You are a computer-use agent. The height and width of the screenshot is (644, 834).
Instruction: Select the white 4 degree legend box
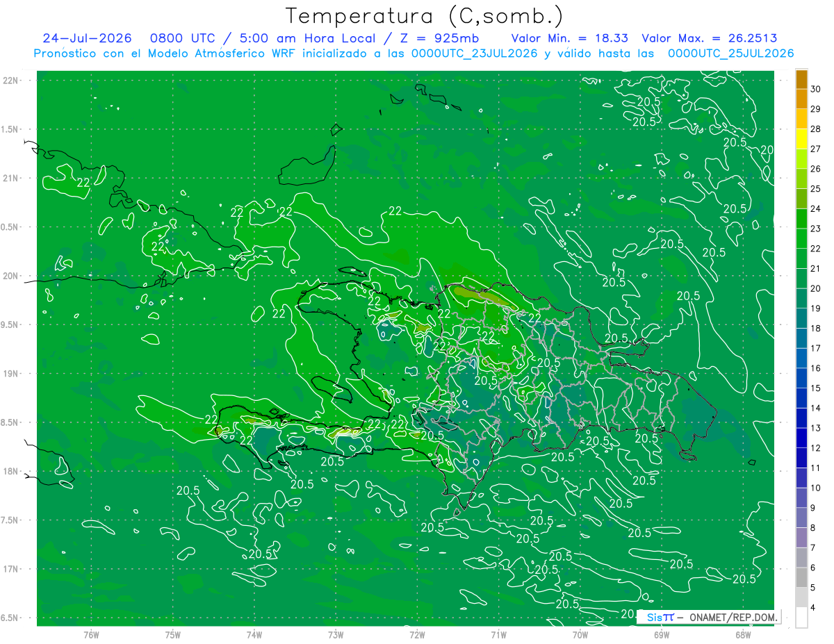coord(801,618)
